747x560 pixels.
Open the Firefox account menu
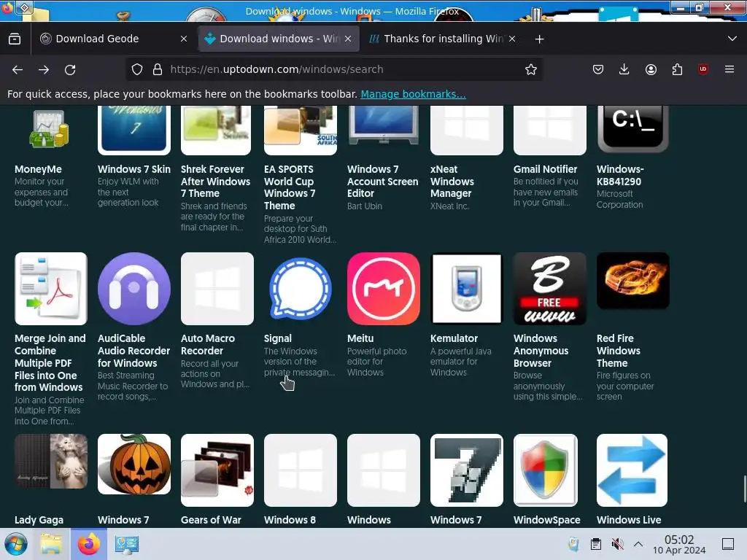pos(651,69)
